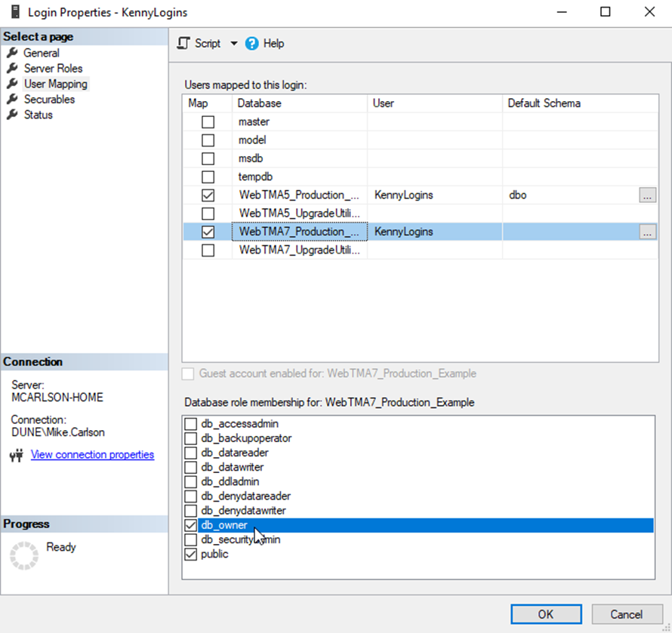Open Default Schema browser for WebTMA5_Production

(647, 195)
